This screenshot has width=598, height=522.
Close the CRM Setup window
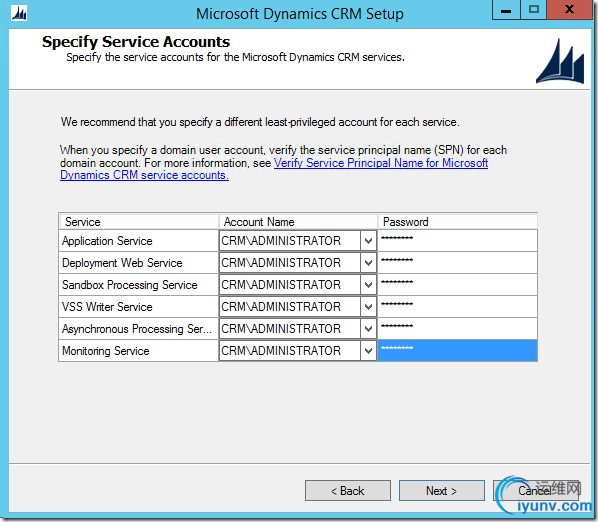(x=569, y=10)
